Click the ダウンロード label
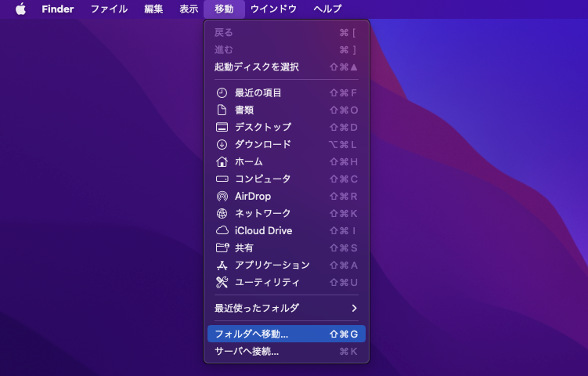Viewport: 588px width, 376px height. pos(263,144)
